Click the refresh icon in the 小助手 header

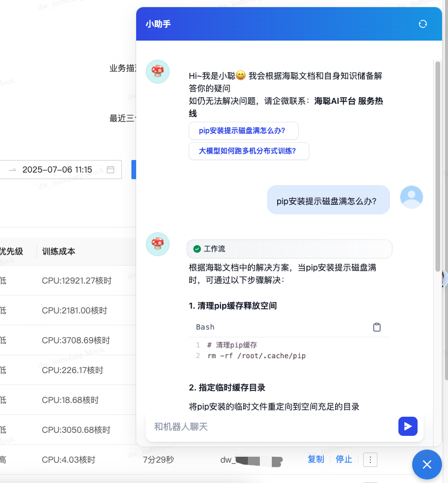(423, 24)
